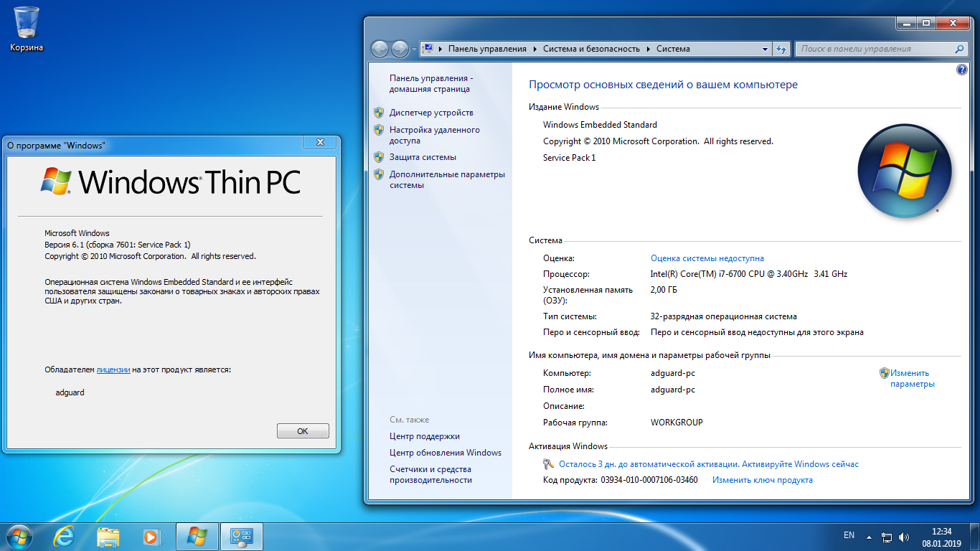Click the shield icon next to Защита системы
The image size is (980, 551).
(x=379, y=157)
